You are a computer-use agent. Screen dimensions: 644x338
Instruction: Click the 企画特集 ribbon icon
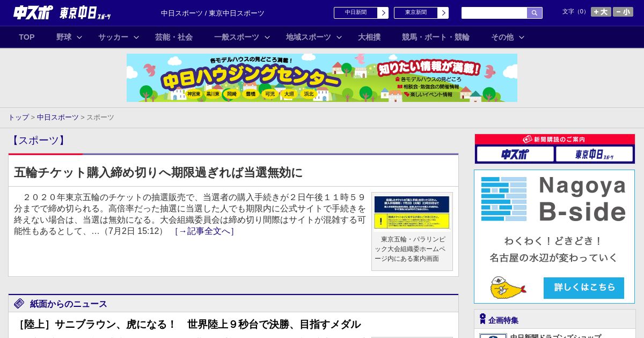[x=482, y=319]
